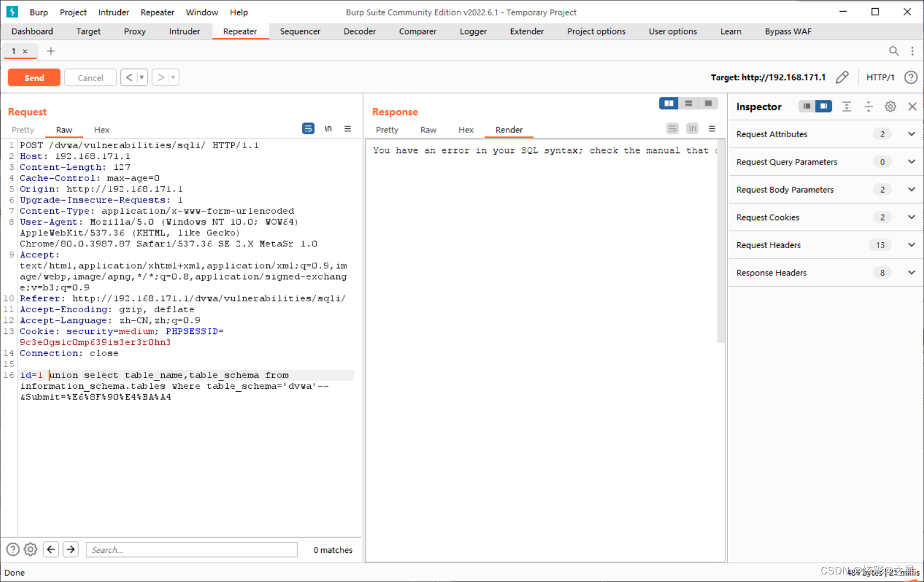Open the help question mark beside HTTP/1
The image size is (924, 582).
coord(911,77)
